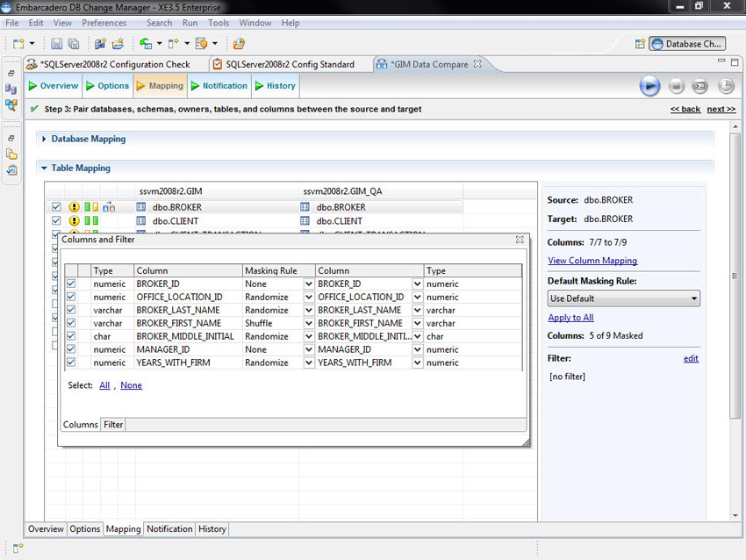Click the Apply to All link
This screenshot has height=560, width=746.
pos(570,318)
